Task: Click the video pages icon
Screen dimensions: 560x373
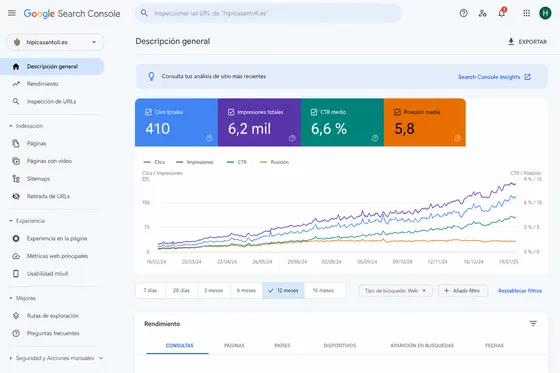Action: pos(16,161)
